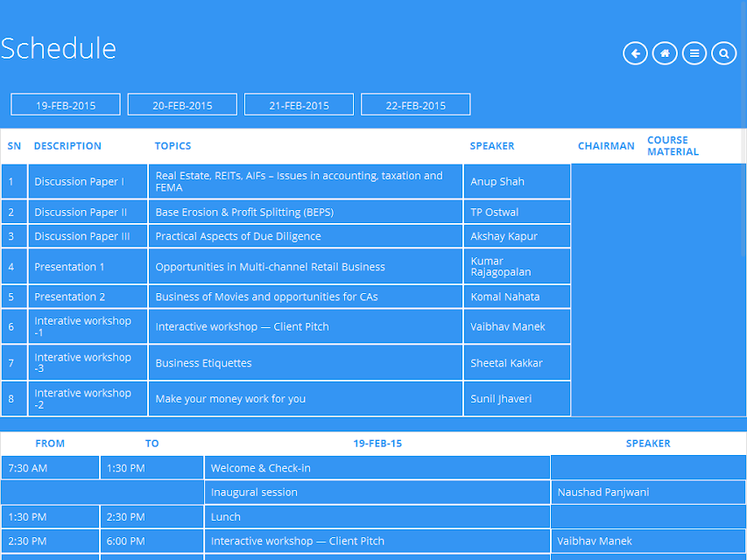The width and height of the screenshot is (747, 560).
Task: Click the CHAIRMAN column header
Action: 606,146
